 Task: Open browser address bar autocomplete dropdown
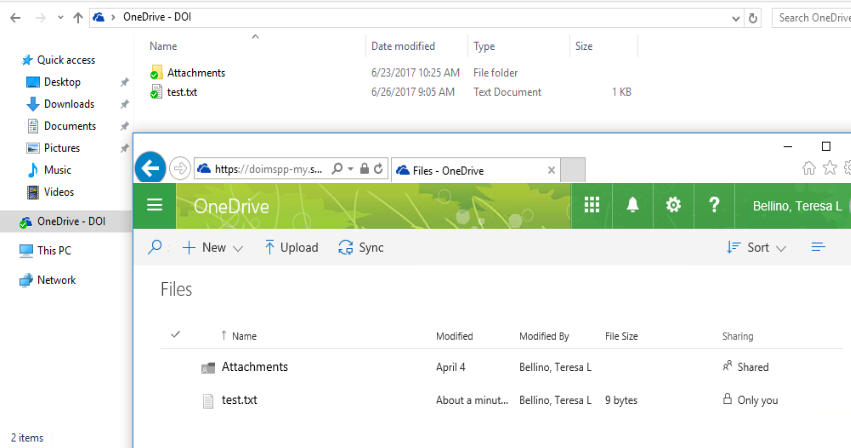(x=351, y=169)
